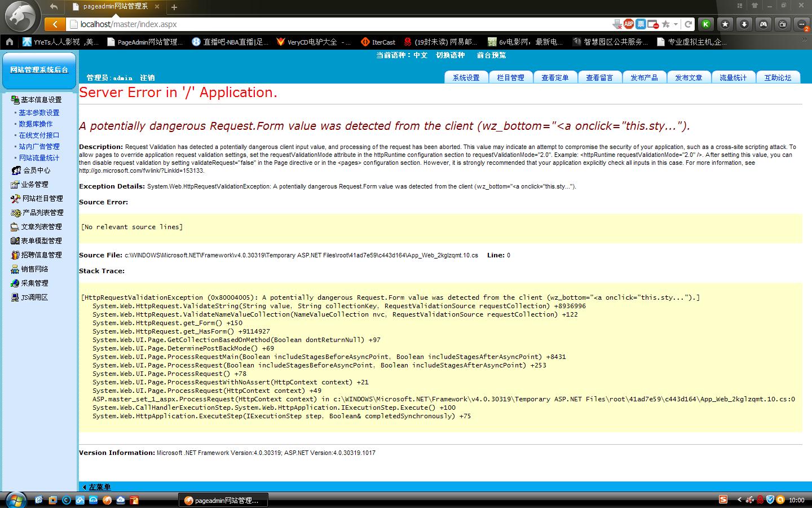The image size is (812, 508).
Task: Open the 系统设置 tab
Action: pos(466,78)
